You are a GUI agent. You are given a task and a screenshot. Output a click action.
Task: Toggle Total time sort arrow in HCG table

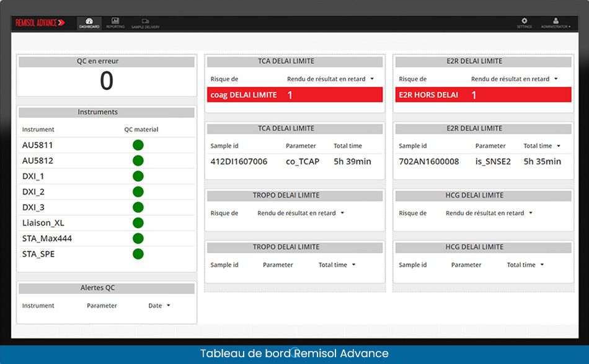pos(542,265)
